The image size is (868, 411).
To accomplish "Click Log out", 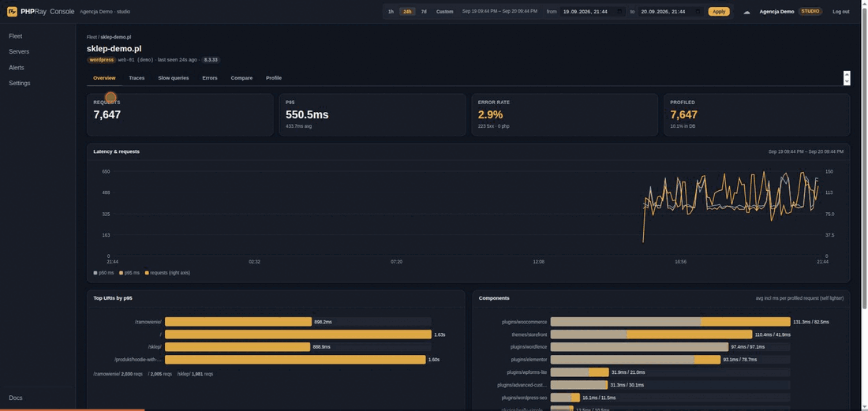I will [x=841, y=12].
